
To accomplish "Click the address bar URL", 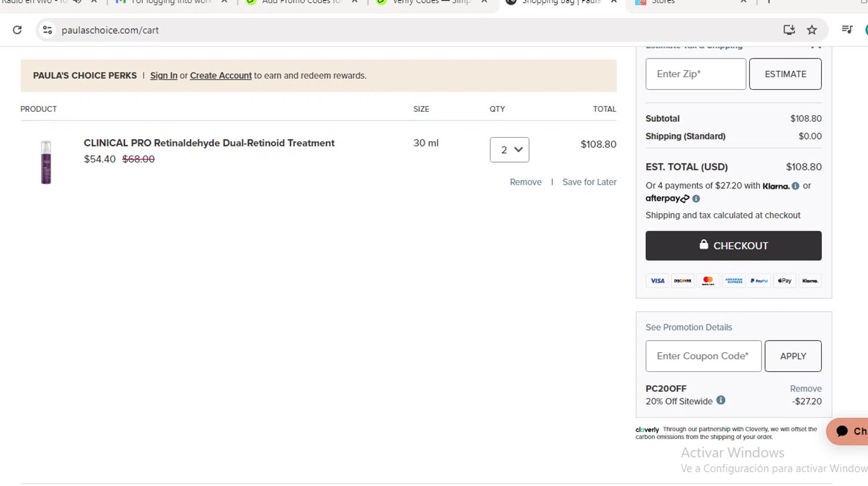I will 110,30.
